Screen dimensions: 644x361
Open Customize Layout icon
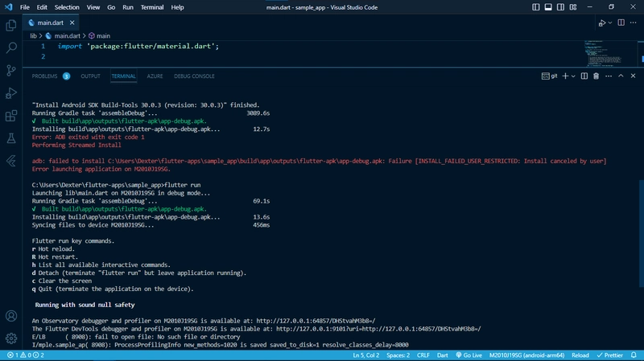point(573,7)
